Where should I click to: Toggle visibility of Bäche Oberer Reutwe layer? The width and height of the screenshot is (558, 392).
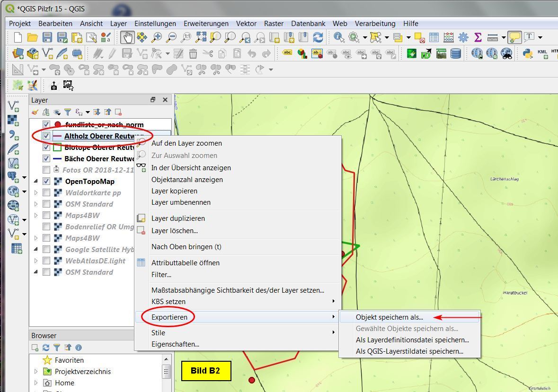tap(46, 158)
